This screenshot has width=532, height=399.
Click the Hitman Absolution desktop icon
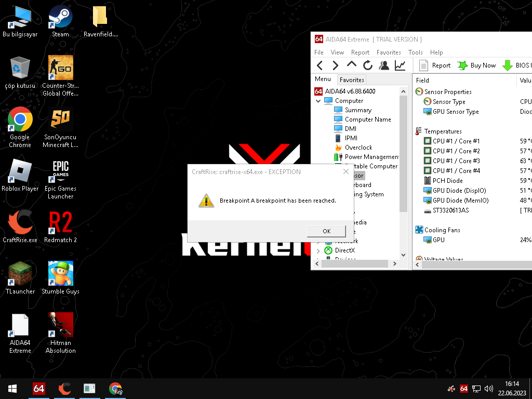tap(60, 333)
